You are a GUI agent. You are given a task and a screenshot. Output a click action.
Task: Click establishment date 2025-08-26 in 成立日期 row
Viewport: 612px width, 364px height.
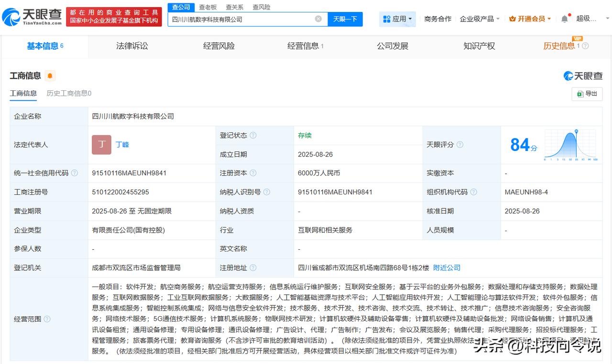315,154
